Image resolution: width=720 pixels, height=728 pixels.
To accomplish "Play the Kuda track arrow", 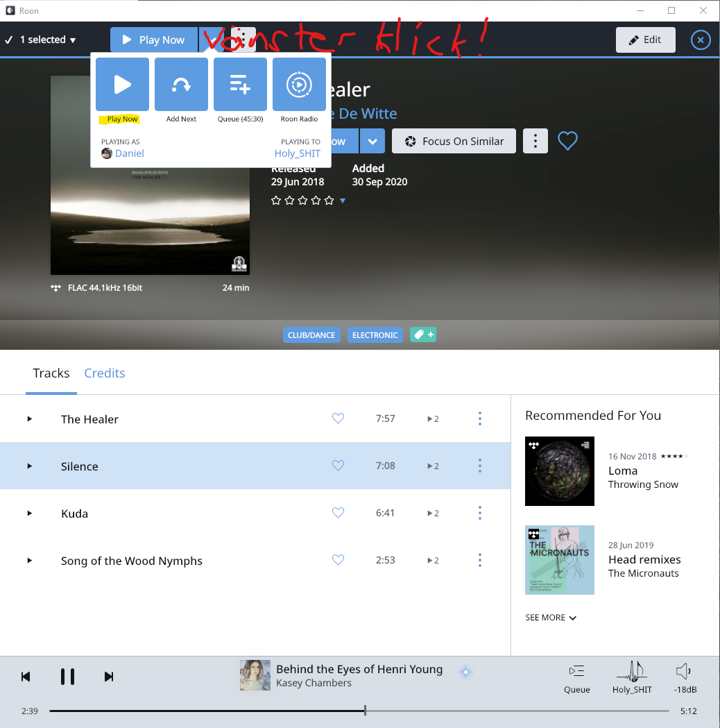I will pyautogui.click(x=30, y=513).
